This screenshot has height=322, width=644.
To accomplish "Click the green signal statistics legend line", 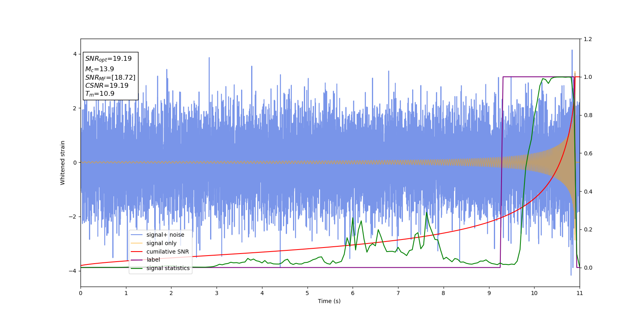I will click(137, 268).
